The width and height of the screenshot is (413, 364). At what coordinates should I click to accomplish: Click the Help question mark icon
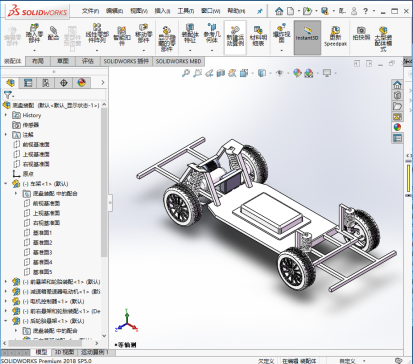pos(366,11)
